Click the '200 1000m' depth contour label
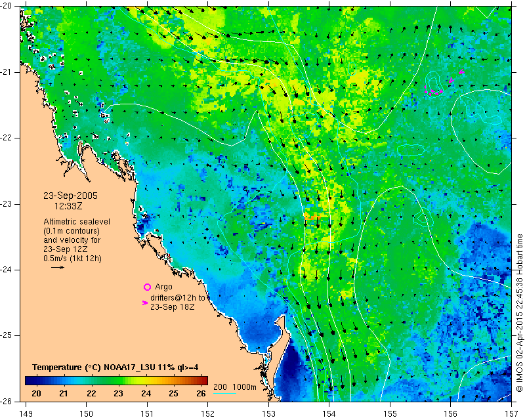 [x=235, y=387]
